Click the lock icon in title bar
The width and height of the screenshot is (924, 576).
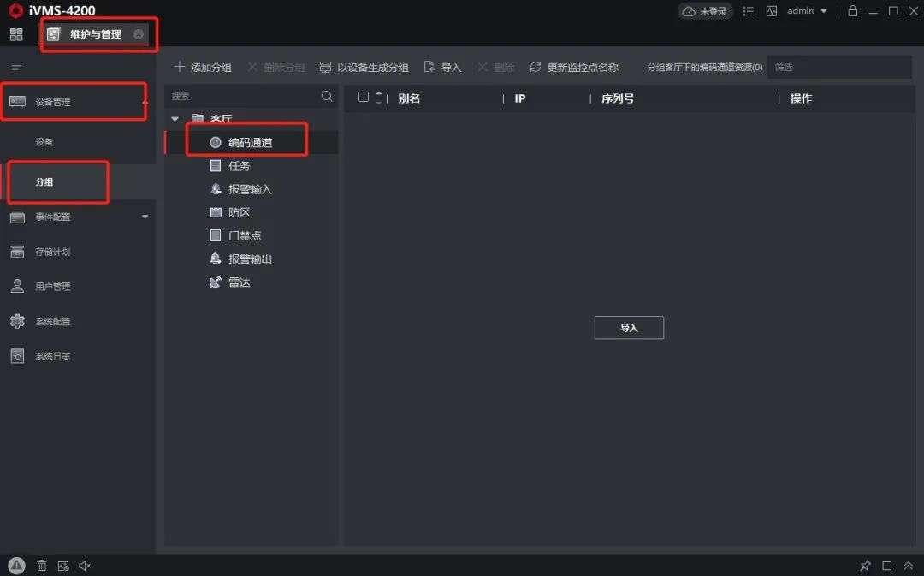coord(852,11)
